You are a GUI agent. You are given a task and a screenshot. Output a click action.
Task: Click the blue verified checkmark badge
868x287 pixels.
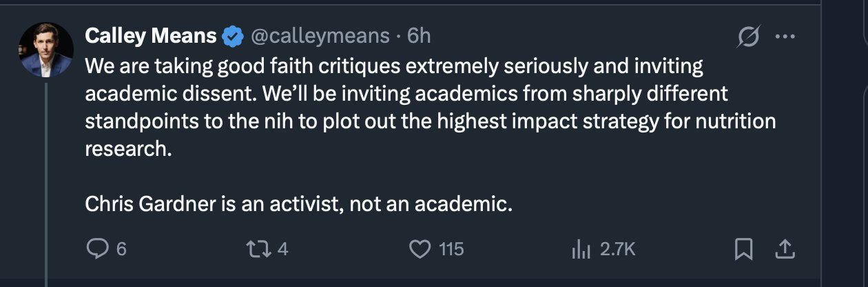pos(233,36)
